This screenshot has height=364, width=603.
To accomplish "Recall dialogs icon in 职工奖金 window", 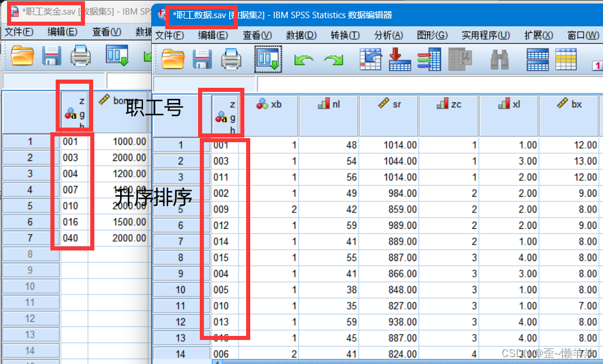I will [117, 56].
